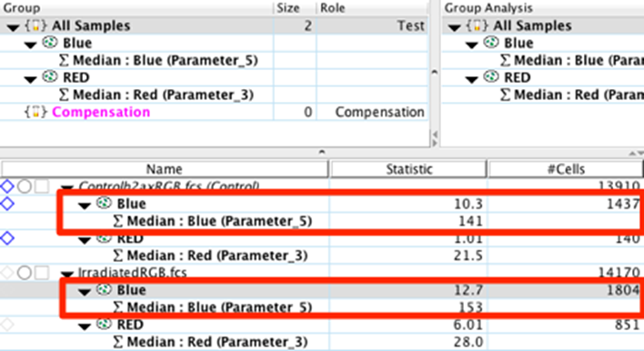Image resolution: width=644 pixels, height=351 pixels.
Task: Collapse the Blue gate under IrradiatedRGB.fcs
Action: click(85, 292)
